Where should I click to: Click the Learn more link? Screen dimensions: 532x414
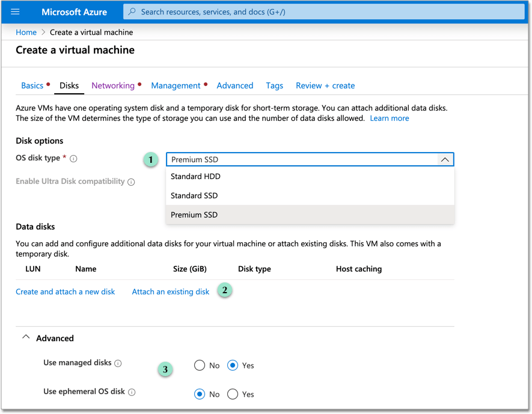tap(389, 118)
